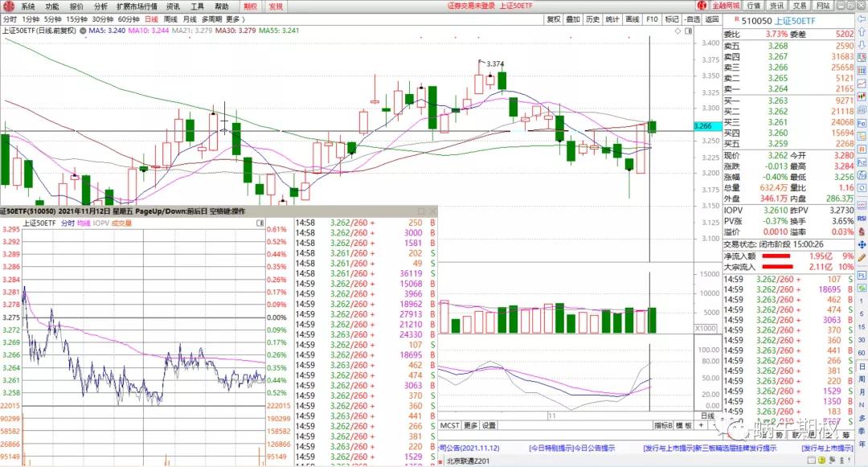Toggle the 叠加 overlay option
868x467 pixels.
click(x=573, y=18)
